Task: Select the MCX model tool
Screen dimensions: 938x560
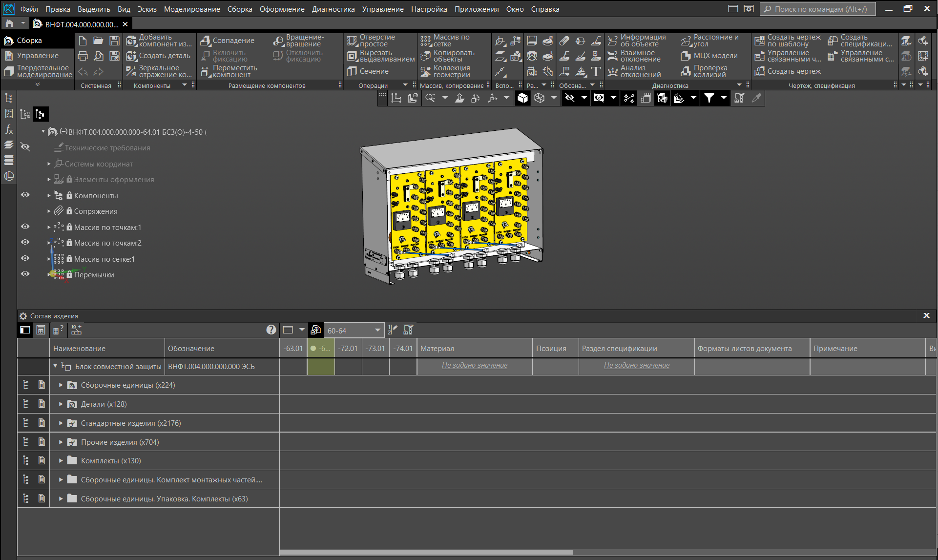Action: [686, 56]
